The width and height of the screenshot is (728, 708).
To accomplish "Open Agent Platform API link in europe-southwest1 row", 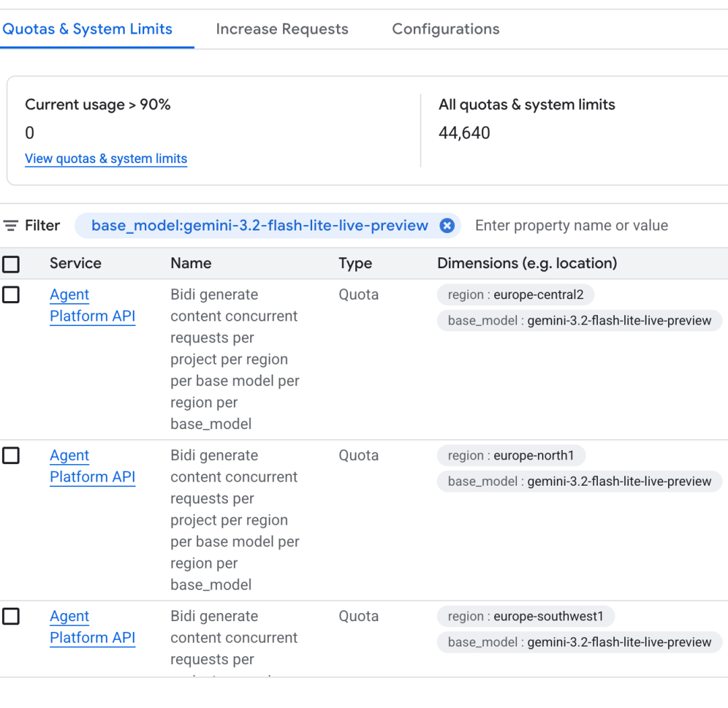I will 92,627.
